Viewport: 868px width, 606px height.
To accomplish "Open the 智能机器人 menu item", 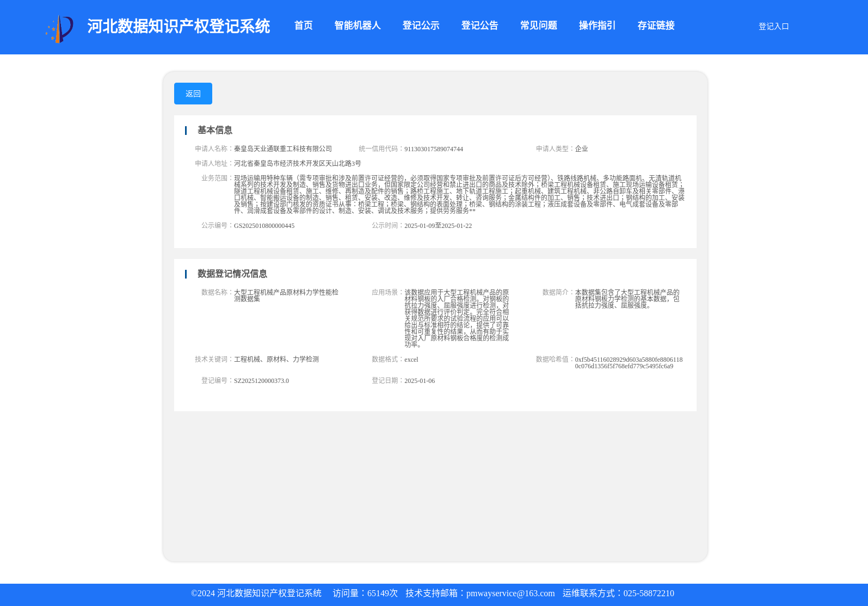I will pos(357,26).
